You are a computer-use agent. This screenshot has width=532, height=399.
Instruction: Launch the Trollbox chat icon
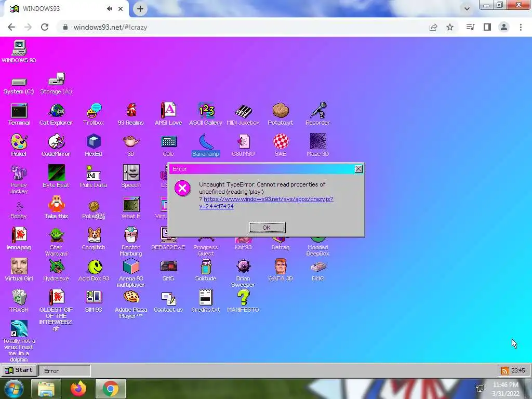pyautogui.click(x=94, y=111)
